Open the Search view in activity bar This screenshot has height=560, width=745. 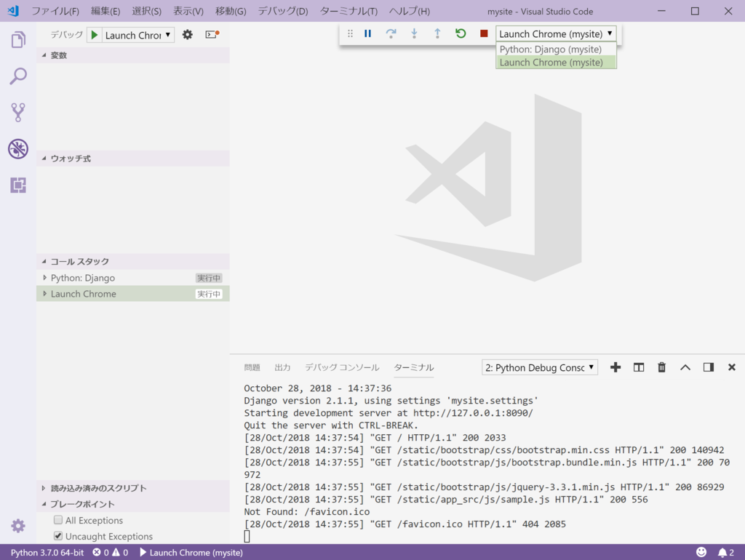click(18, 76)
